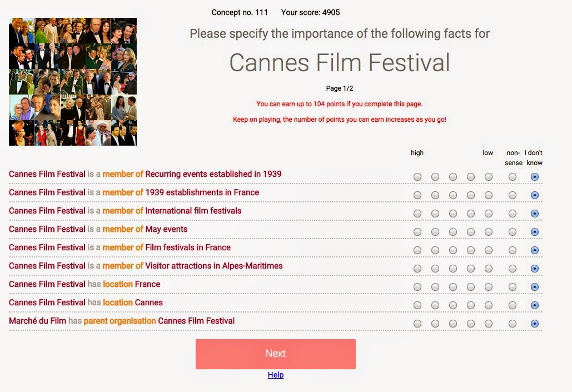This screenshot has width=572, height=392.
Task: Click the Cannes celebrity photo collage
Action: click(x=73, y=82)
